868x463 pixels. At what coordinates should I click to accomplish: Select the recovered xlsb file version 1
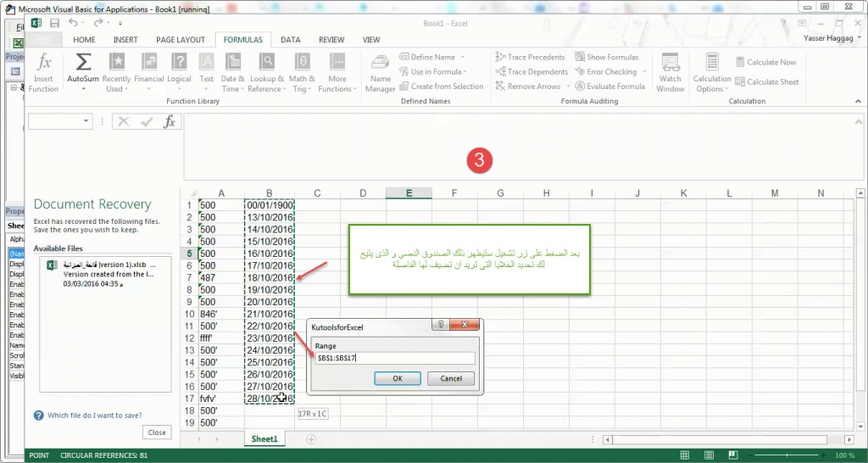(105, 274)
